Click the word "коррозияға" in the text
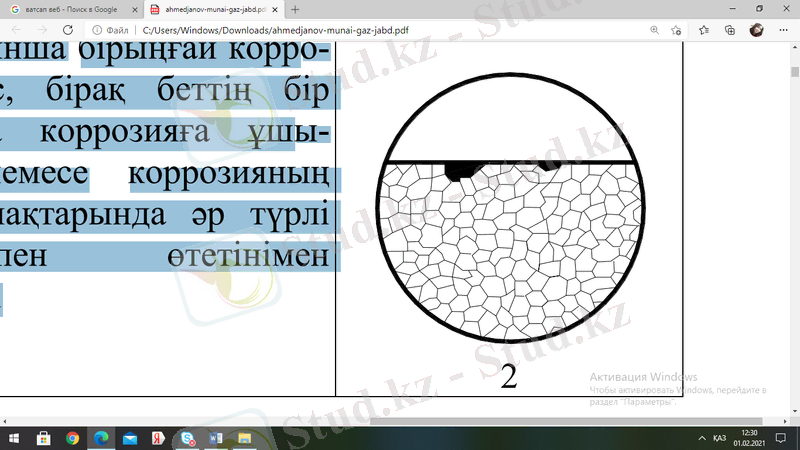Screen dimensions: 800x450 pyautogui.click(x=124, y=132)
